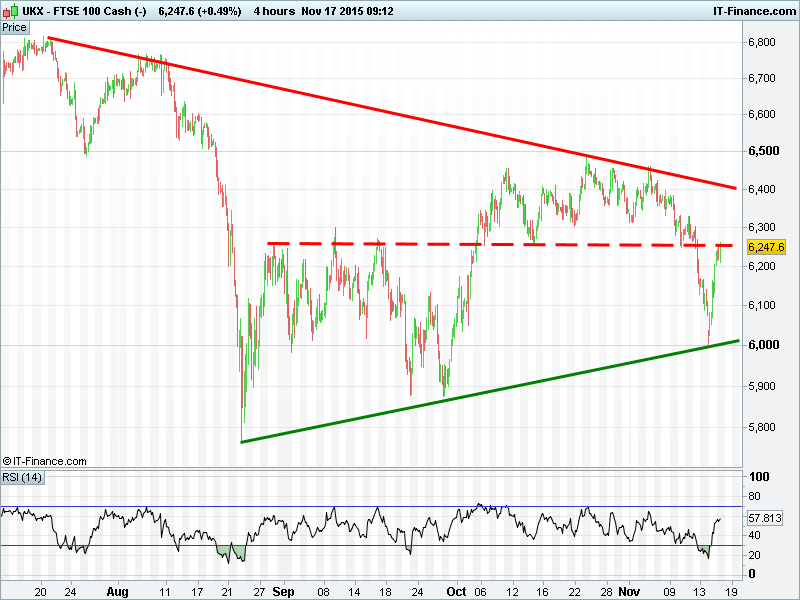Click the bold 6,500 price axis label
This screenshot has height=600, width=800.
tap(764, 151)
